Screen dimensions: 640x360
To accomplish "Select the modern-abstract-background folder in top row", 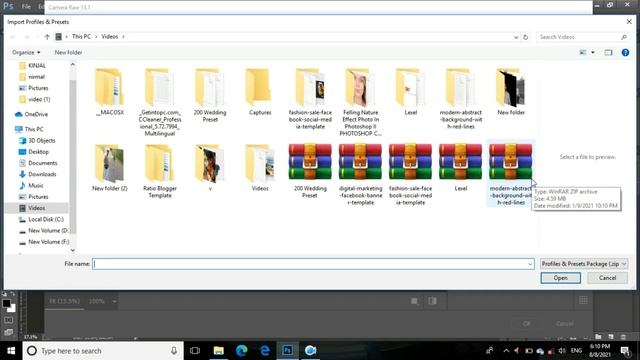I will (461, 99).
